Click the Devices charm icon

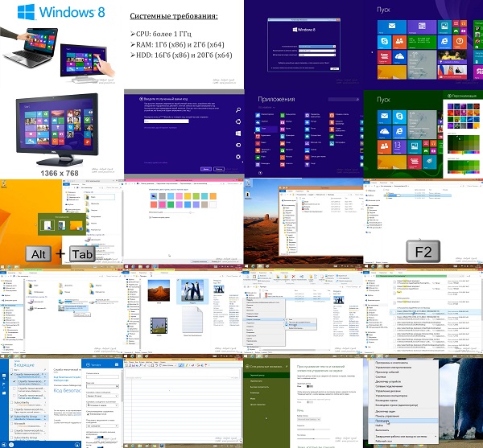[x=238, y=146]
